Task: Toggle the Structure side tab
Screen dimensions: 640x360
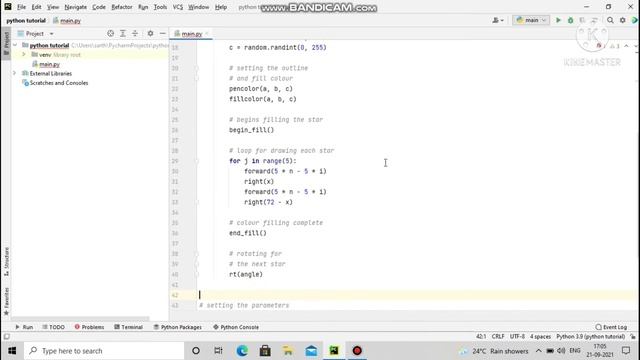Action: [6, 262]
